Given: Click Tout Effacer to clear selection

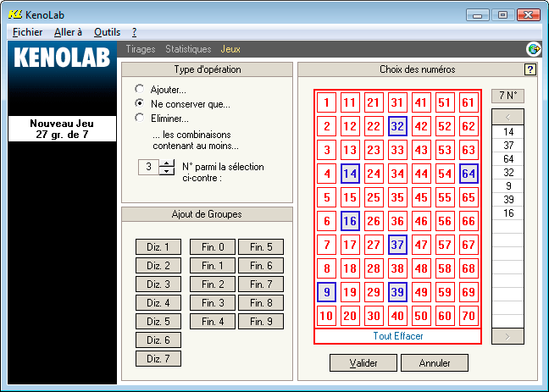Looking at the screenshot, I should 397,336.
